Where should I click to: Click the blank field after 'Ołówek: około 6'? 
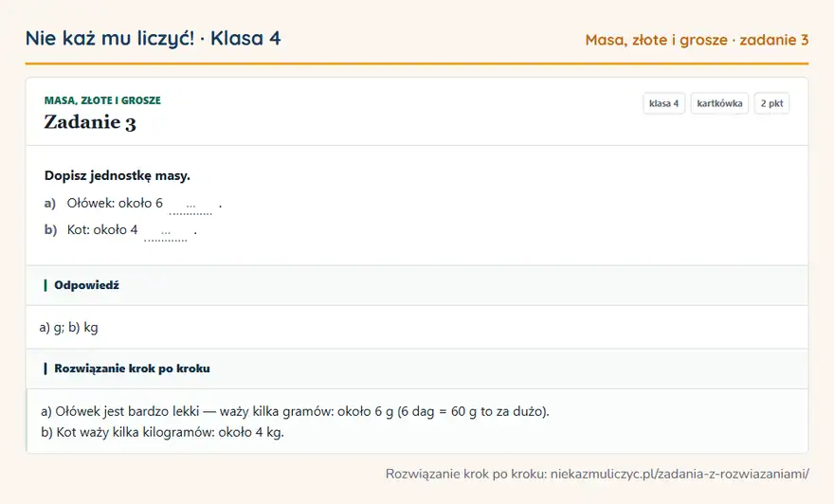tap(190, 206)
